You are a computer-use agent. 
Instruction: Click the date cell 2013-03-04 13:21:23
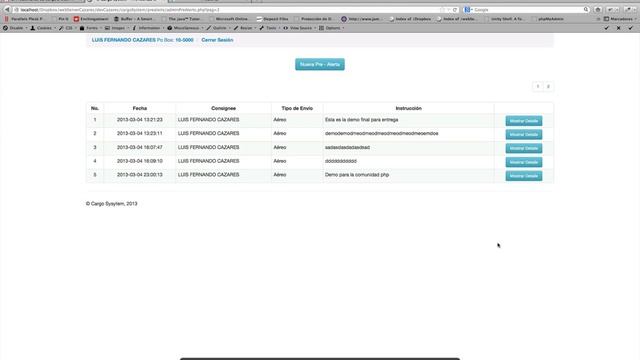click(x=140, y=120)
